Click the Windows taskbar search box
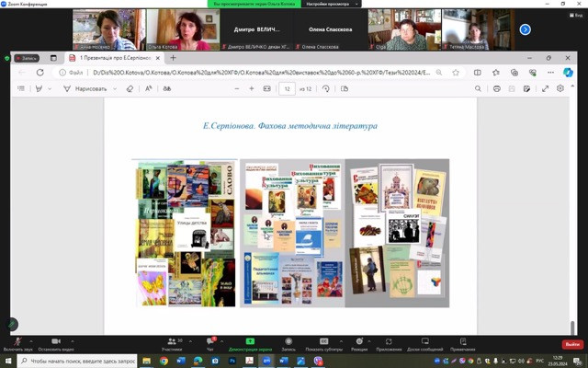Image resolution: width=588 pixels, height=368 pixels. tap(83, 361)
